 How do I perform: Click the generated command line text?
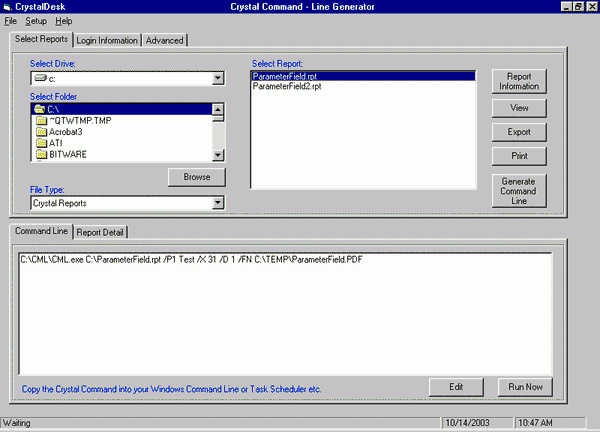click(x=191, y=260)
